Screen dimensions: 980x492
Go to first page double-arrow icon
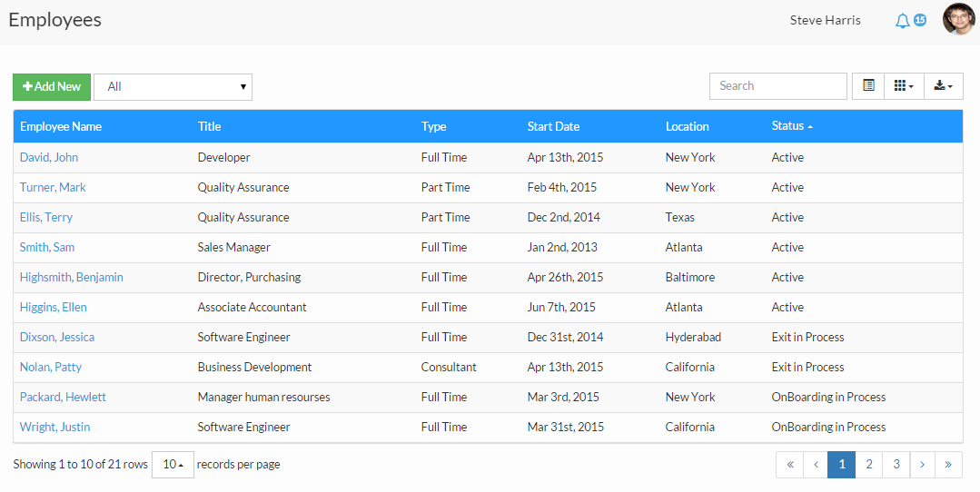790,465
